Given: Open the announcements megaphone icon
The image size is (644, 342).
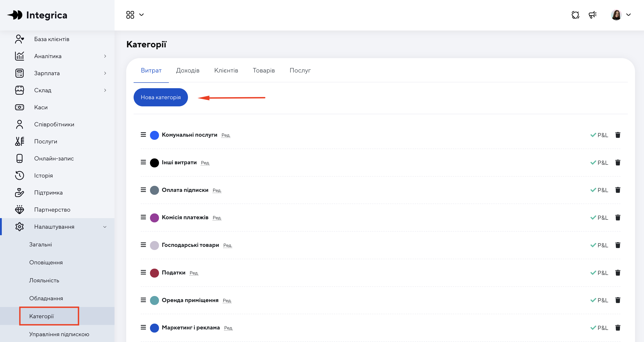Looking at the screenshot, I should [x=592, y=15].
